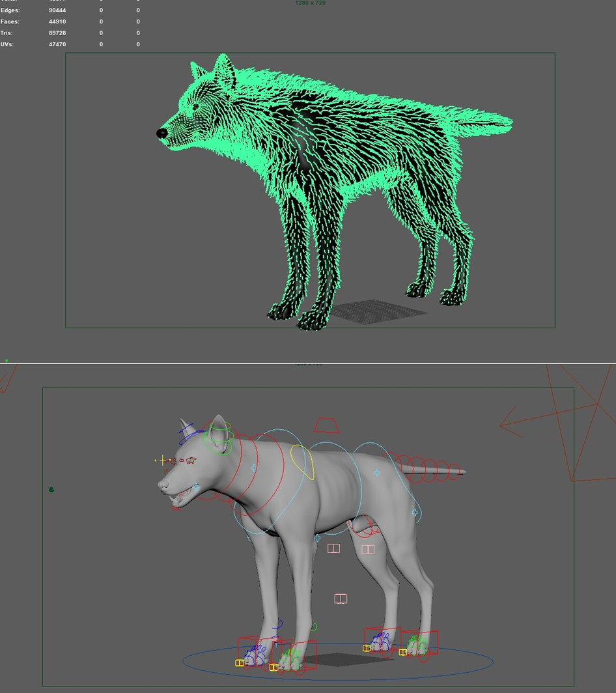Click the '1280 x 720' resolution readout
The height and width of the screenshot is (693, 616).
(x=310, y=3)
